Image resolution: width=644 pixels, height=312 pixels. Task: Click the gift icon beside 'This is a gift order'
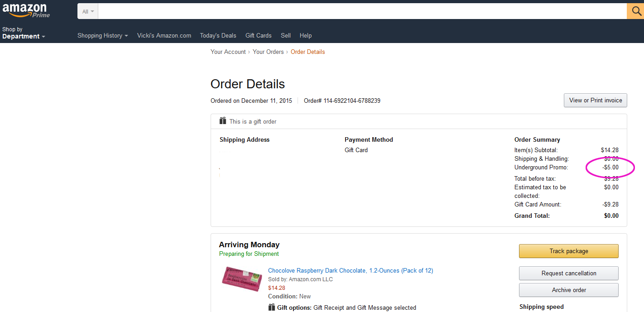[x=223, y=121]
